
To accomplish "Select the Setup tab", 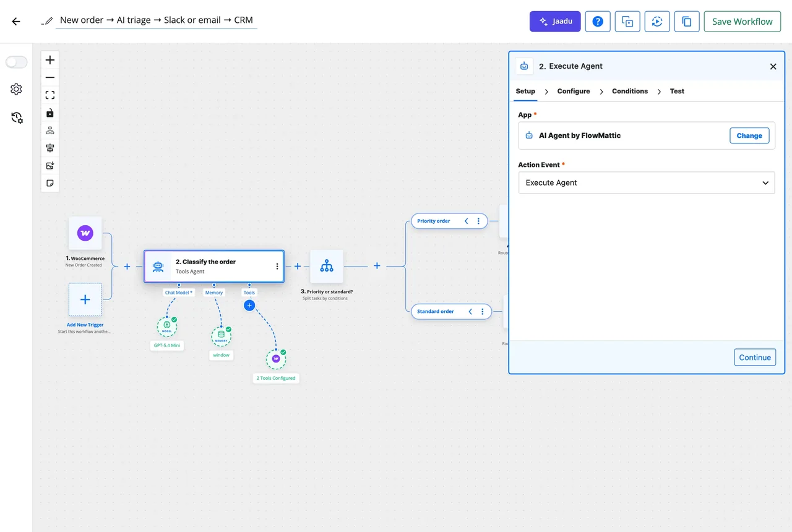I will [525, 91].
